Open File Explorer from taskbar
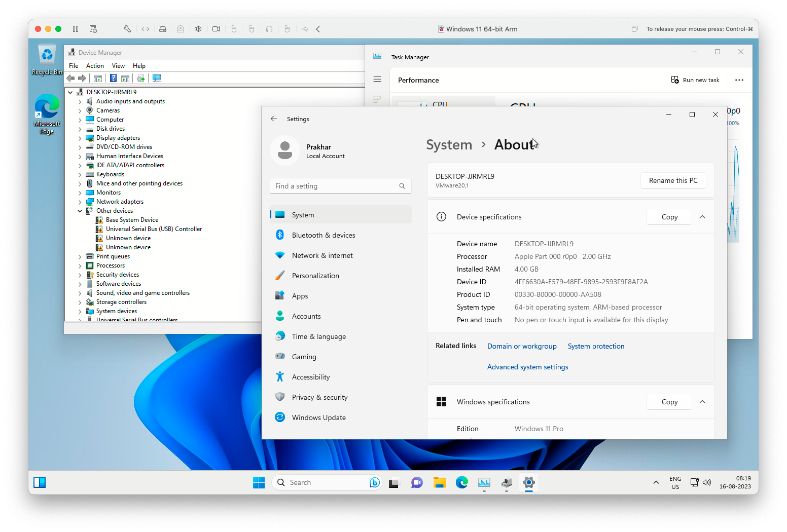The image size is (787, 532). point(440,482)
